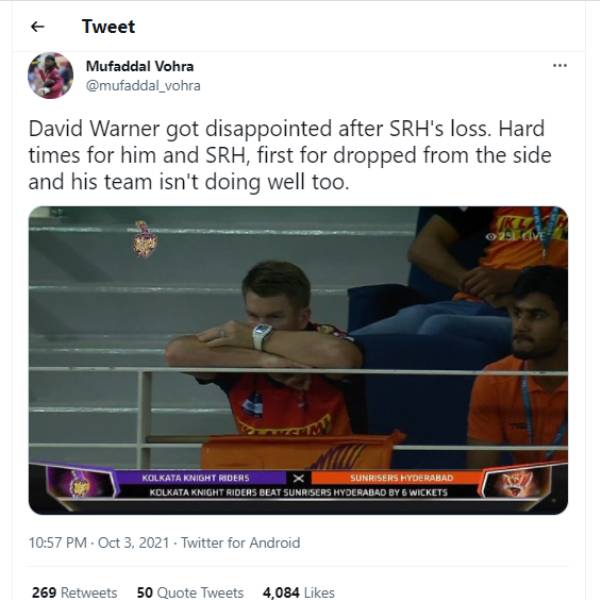View the list of 269 Retweets

coord(75,592)
